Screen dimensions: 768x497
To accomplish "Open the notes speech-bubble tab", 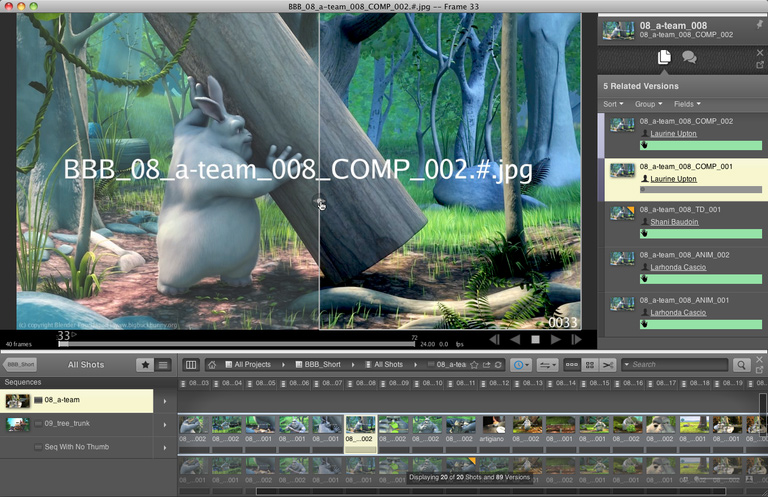I will (689, 57).
